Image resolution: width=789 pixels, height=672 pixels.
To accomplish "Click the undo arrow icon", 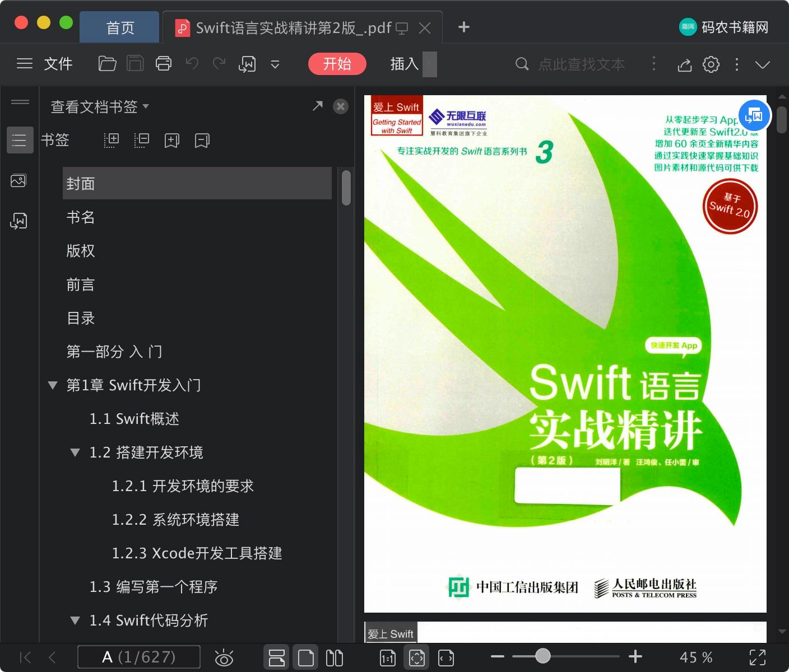I will pyautogui.click(x=192, y=63).
